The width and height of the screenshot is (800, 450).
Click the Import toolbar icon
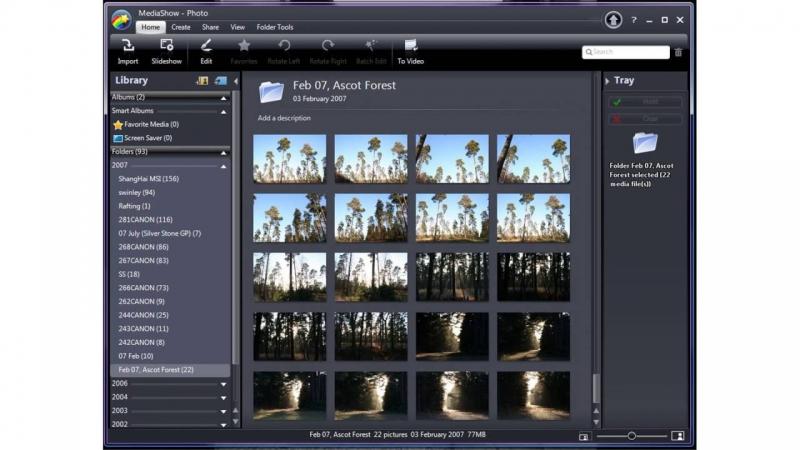pyautogui.click(x=128, y=46)
